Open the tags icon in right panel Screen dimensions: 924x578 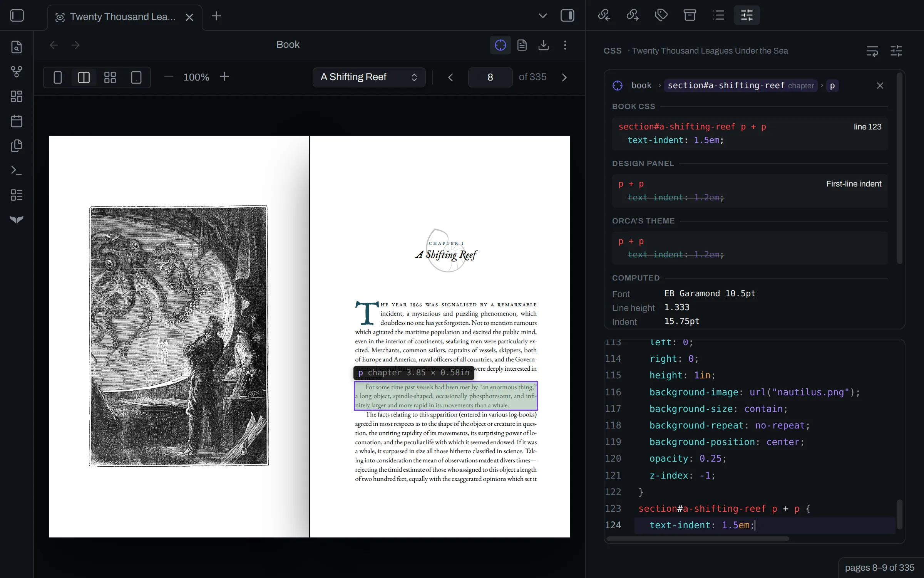tap(661, 15)
